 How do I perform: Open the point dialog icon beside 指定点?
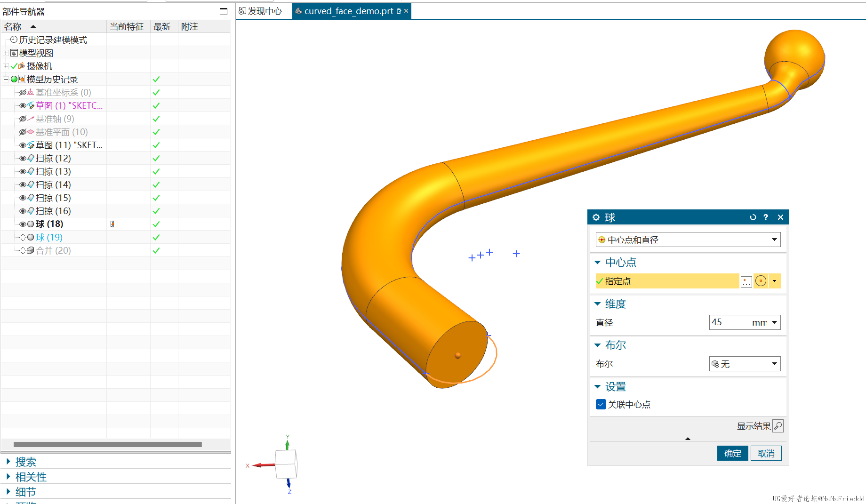746,281
